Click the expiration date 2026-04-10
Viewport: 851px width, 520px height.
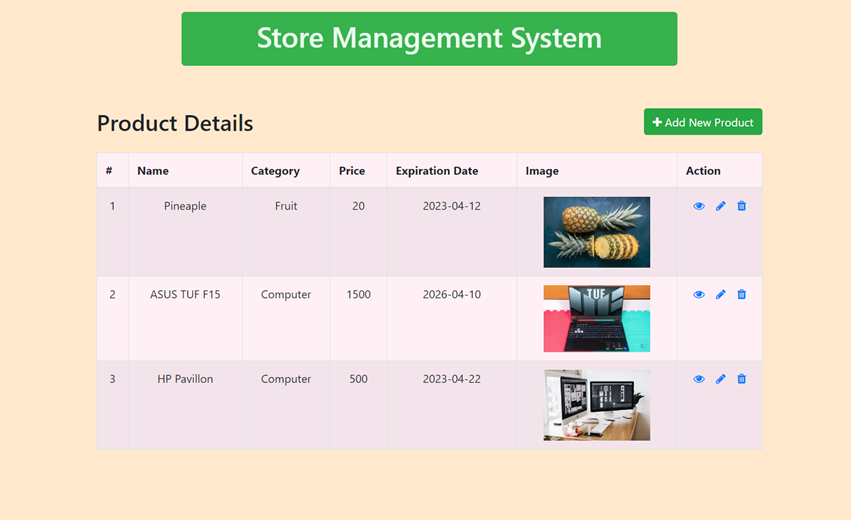point(452,295)
